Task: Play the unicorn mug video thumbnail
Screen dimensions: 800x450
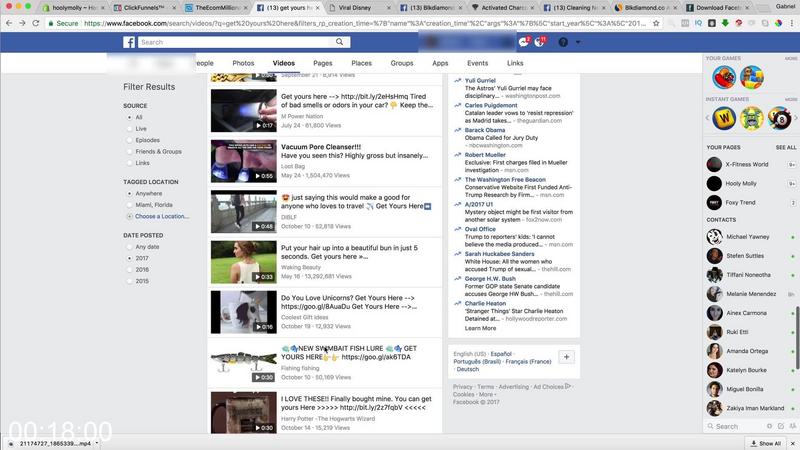Action: 244,312
